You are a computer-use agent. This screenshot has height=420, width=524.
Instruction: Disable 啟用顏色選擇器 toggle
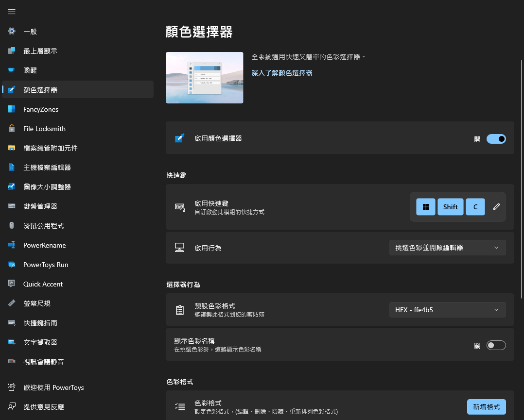[x=496, y=138]
